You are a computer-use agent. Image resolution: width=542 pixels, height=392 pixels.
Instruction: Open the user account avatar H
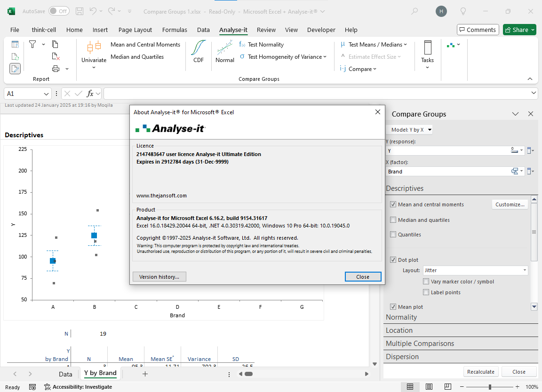click(441, 11)
